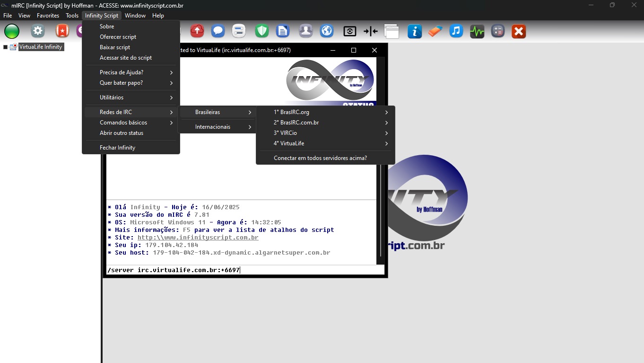Click the blue chat bubble icon
This screenshot has height=363, width=644.
pos(218,31)
